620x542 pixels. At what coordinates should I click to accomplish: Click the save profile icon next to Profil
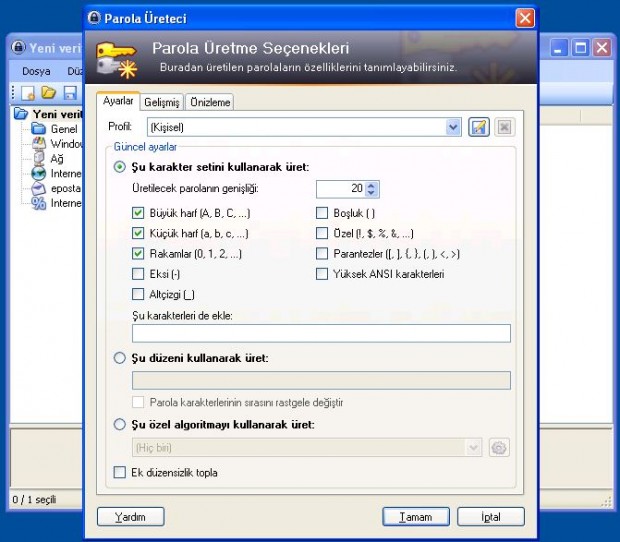point(478,127)
